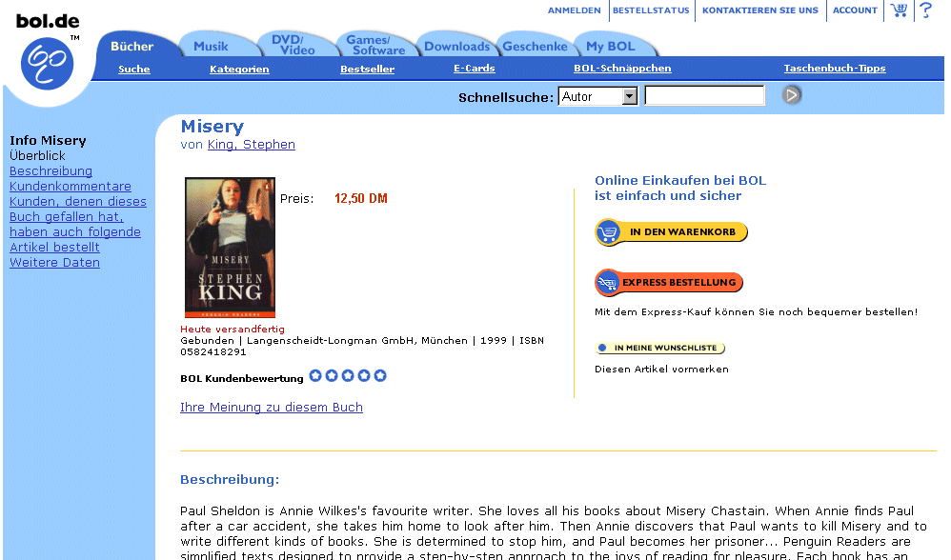951x560 pixels.
Task: Open the Games/Software tab
Action: tap(375, 45)
